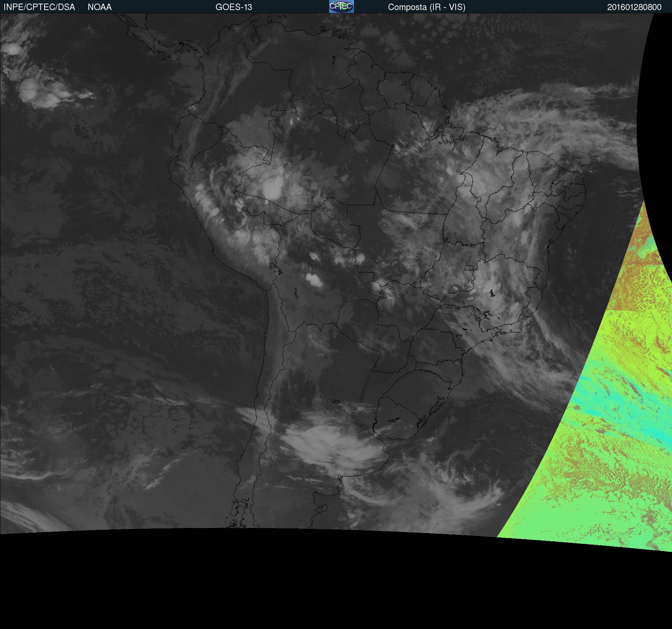Click the NOAA label in header
The height and width of the screenshot is (629, 672).
pos(100,7)
